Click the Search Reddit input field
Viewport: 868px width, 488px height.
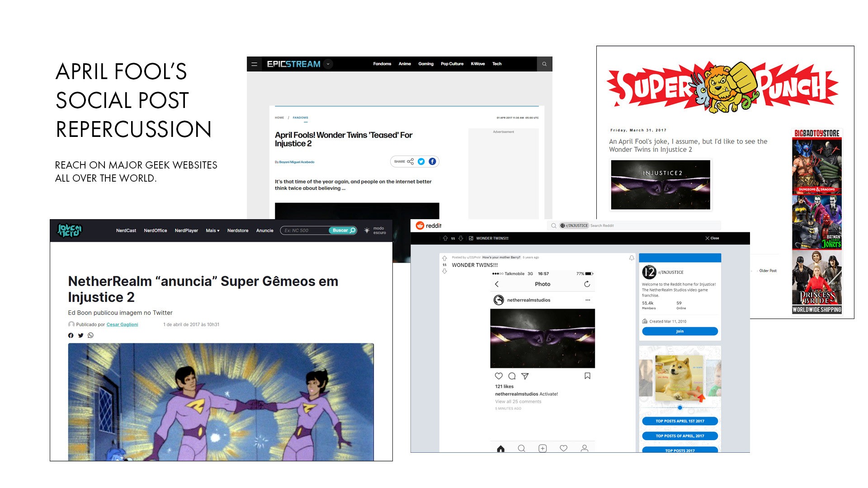[601, 225]
